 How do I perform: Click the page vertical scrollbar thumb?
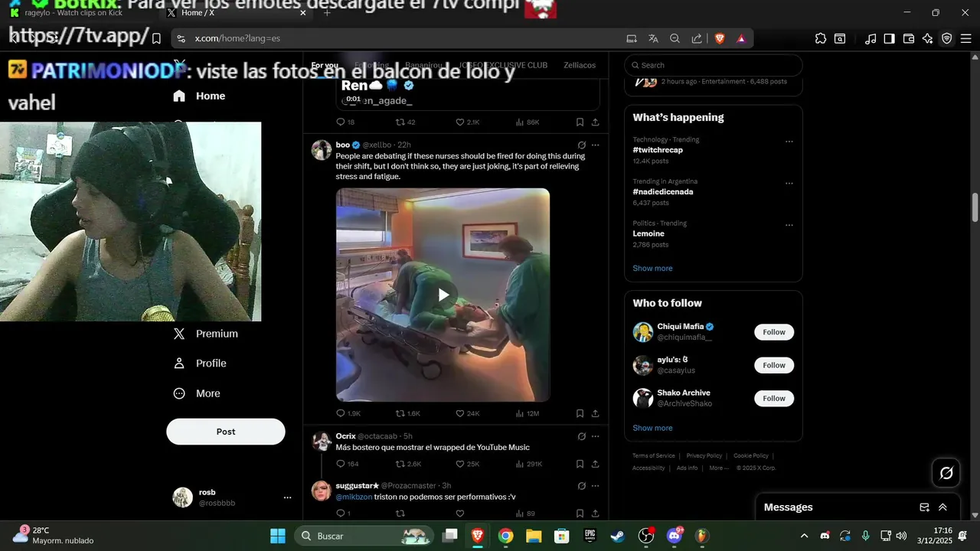(x=975, y=206)
